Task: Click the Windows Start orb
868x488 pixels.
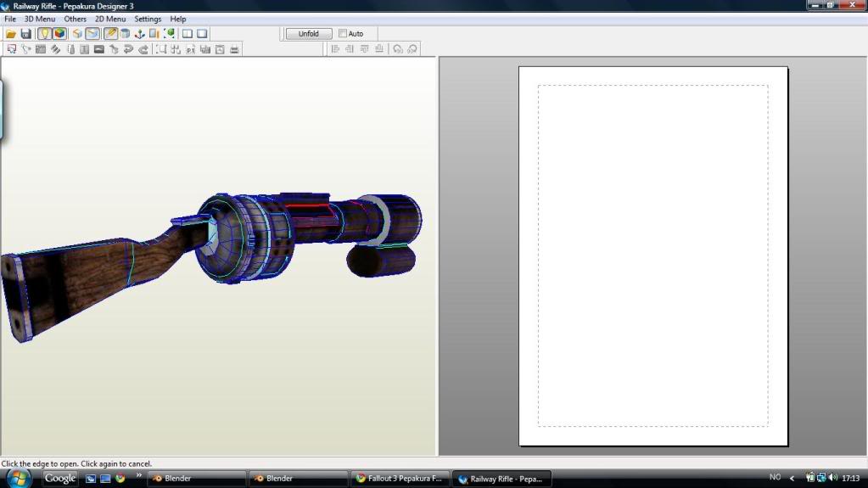Action: pos(19,478)
